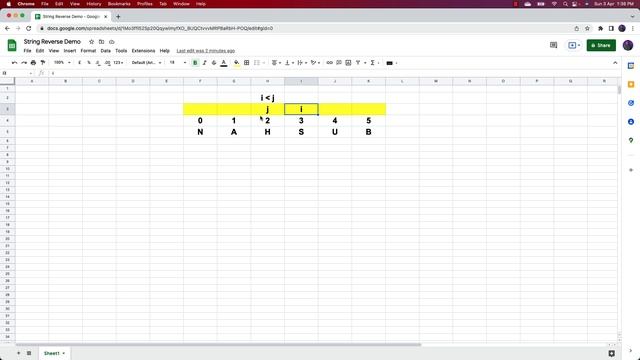The width and height of the screenshot is (640, 360).
Task: Select the cell with 'i < j'
Action: click(267, 98)
